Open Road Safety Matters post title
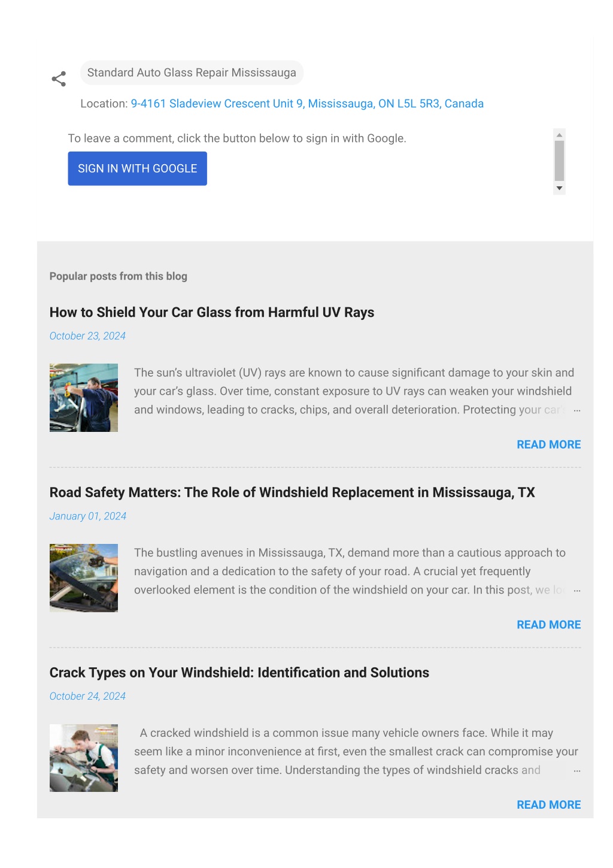The height and width of the screenshot is (868, 613). [x=292, y=492]
